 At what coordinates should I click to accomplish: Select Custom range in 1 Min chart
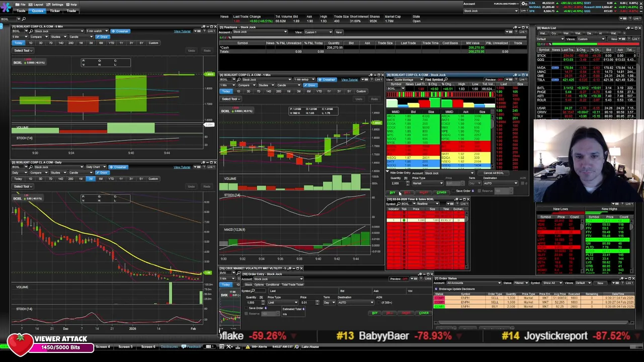tap(361, 91)
